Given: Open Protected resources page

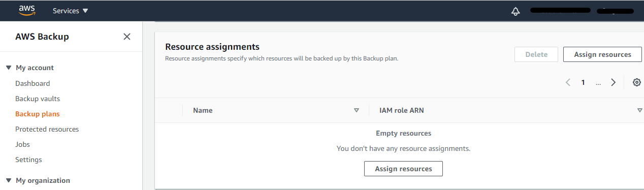Looking at the screenshot, I should coord(47,129).
